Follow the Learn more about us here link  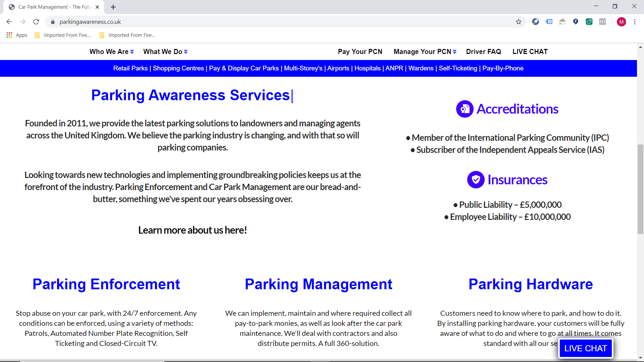[x=193, y=230]
